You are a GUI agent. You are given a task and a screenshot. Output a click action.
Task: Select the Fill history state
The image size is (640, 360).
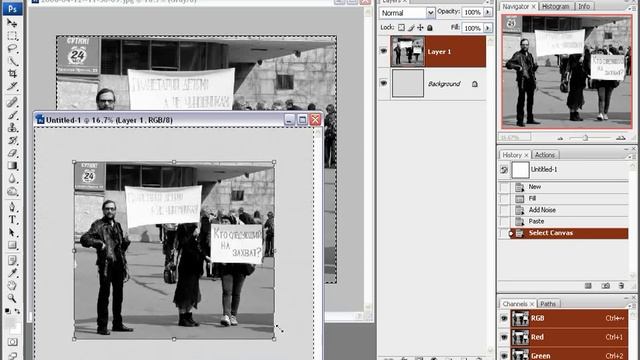pos(569,198)
